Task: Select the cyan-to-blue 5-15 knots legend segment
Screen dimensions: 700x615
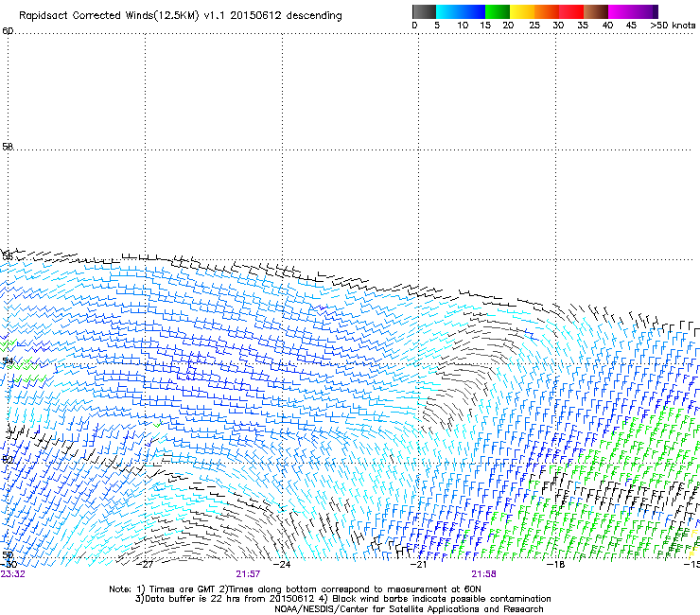Action: pyautogui.click(x=461, y=11)
